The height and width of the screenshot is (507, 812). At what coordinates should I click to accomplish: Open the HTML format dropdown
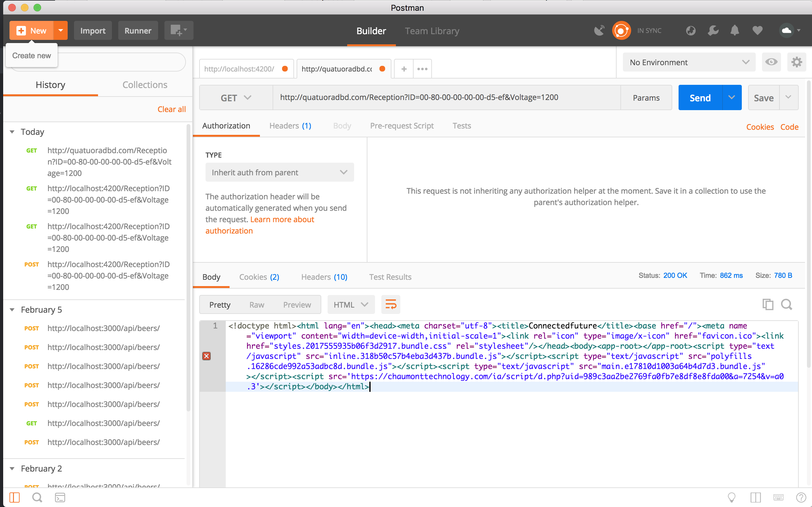351,304
